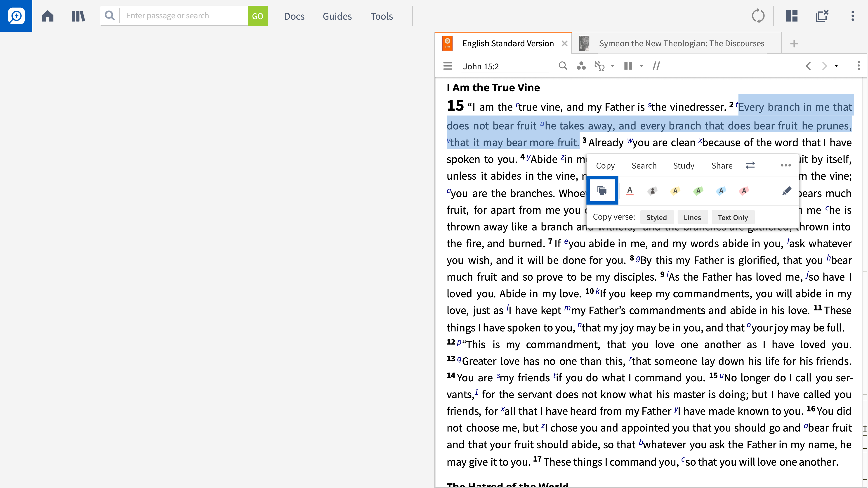Apply the red underline A style
868x488 pixels.
pos(630,191)
